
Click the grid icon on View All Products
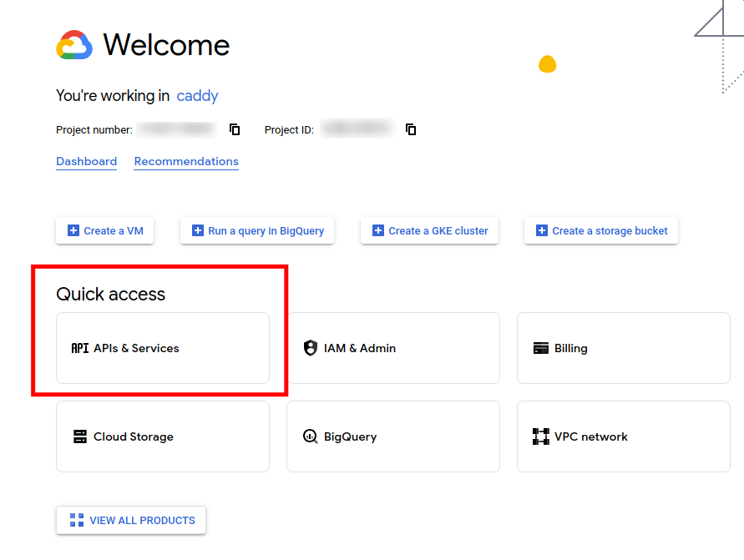(77, 520)
